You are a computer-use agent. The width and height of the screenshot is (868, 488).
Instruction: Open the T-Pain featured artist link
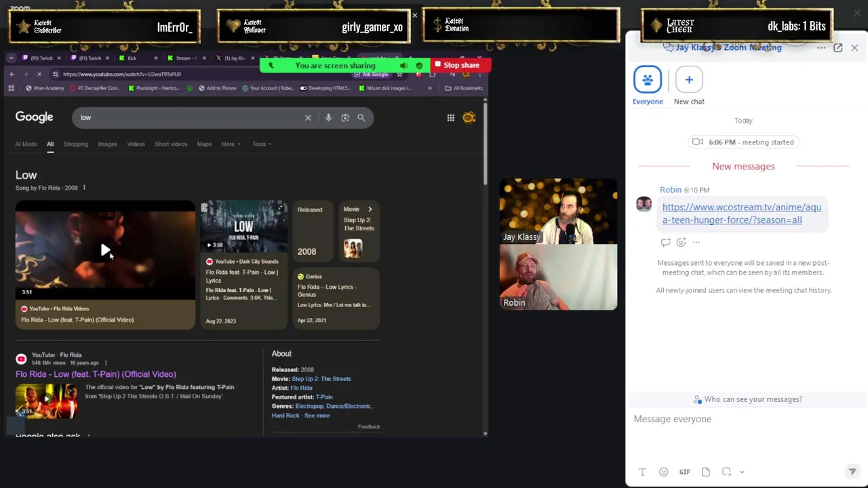pos(324,397)
